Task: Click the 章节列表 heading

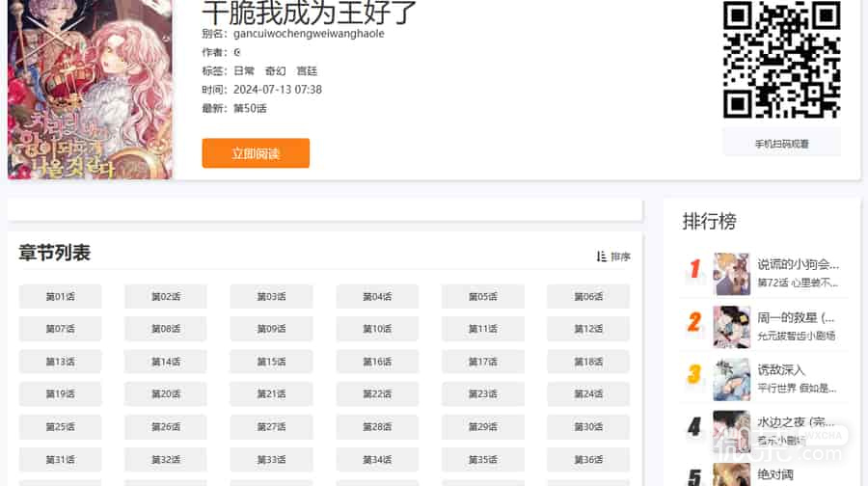Action: click(x=54, y=253)
